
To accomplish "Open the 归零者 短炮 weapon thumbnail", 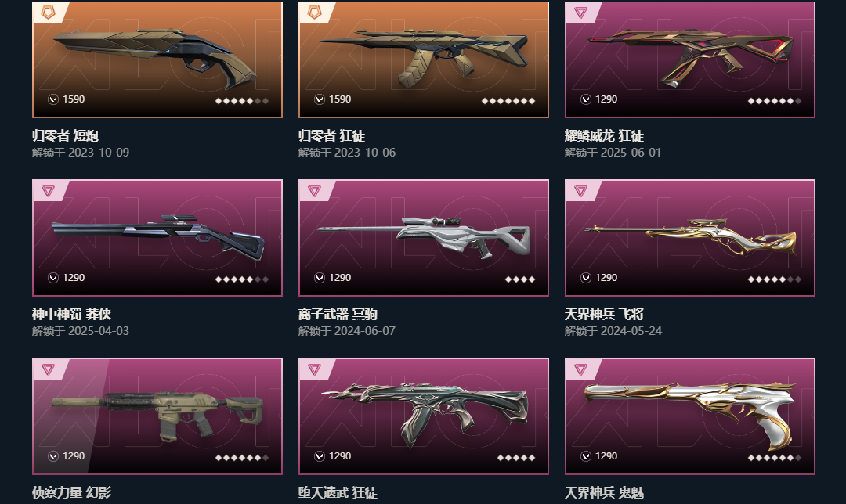I will [x=157, y=59].
